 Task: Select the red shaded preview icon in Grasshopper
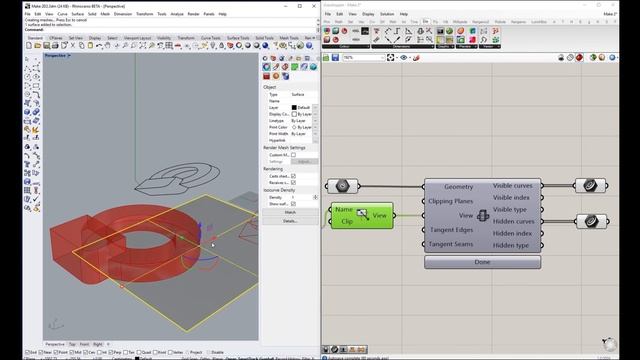click(x=579, y=58)
